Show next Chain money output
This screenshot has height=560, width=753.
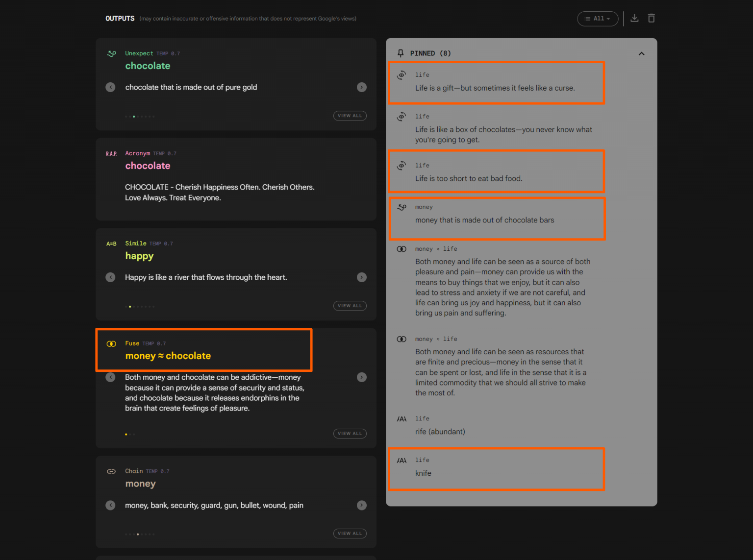coord(362,505)
